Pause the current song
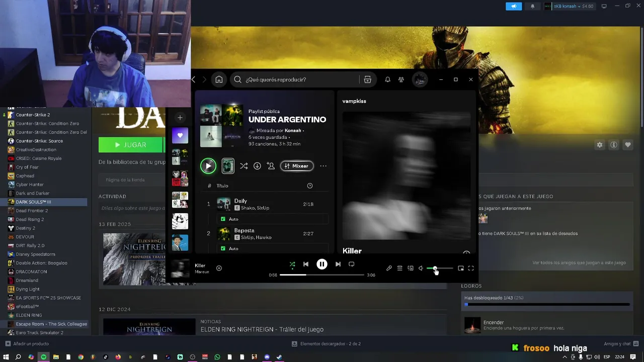Image resolution: width=644 pixels, height=362 pixels. coord(322,264)
